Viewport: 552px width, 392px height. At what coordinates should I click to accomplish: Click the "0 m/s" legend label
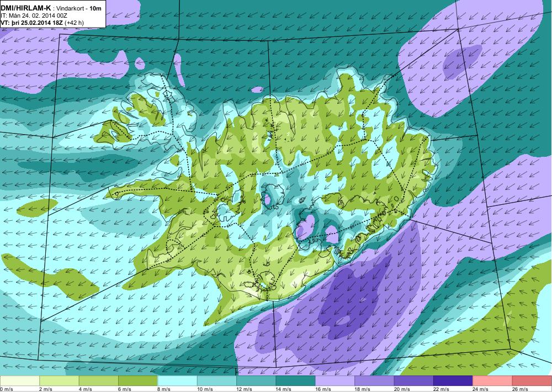point(6,389)
